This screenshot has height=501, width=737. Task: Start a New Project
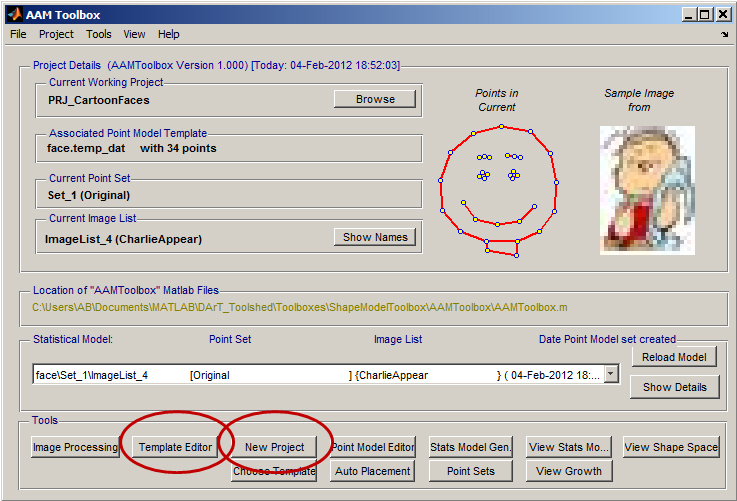(274, 447)
